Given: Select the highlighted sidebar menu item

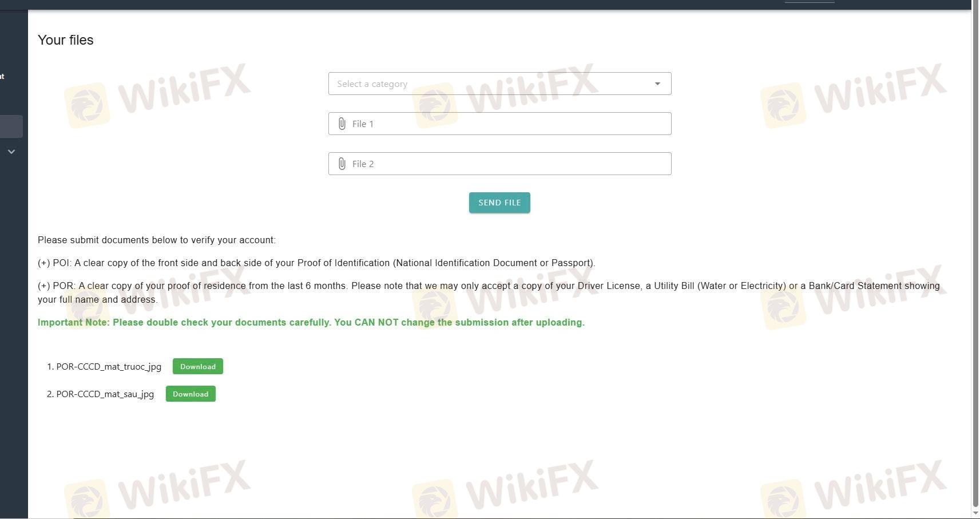Looking at the screenshot, I should pyautogui.click(x=11, y=126).
